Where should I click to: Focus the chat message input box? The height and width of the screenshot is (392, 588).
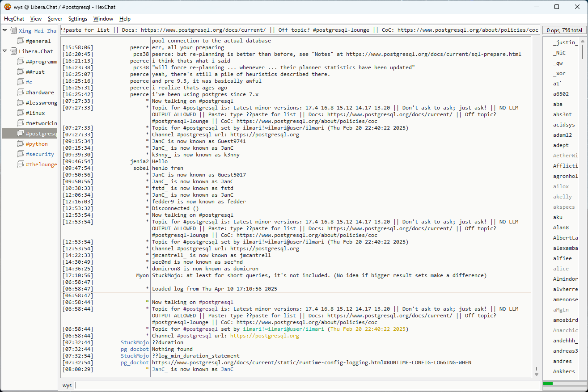(307, 385)
